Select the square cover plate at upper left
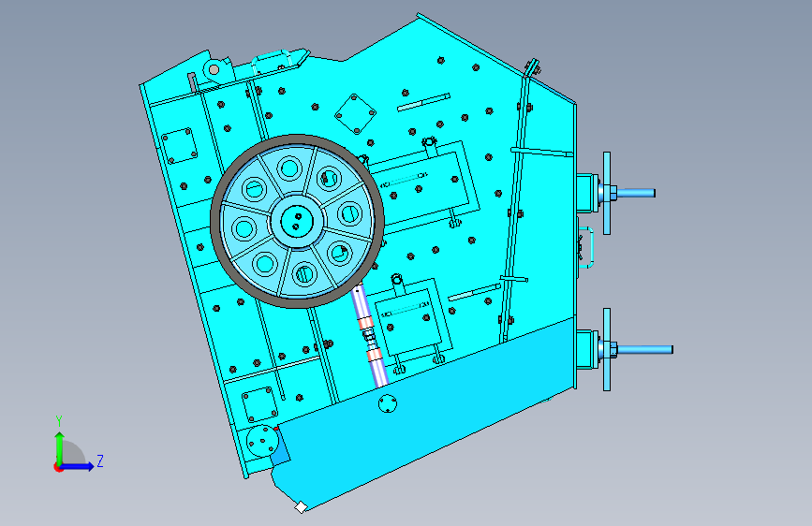812x526 pixels. (x=179, y=145)
